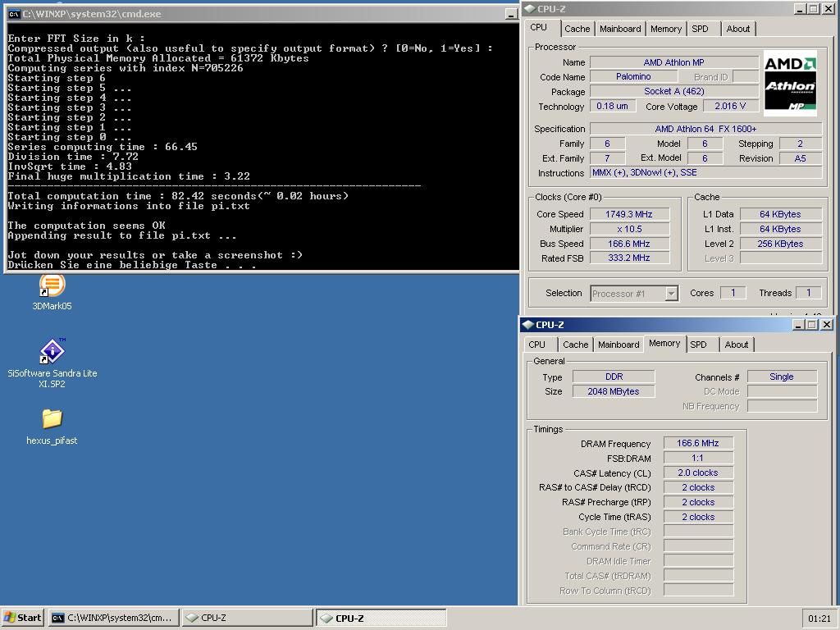Click cmd.exe window title icon
Viewport: 840px width, 630px height.
pos(14,14)
